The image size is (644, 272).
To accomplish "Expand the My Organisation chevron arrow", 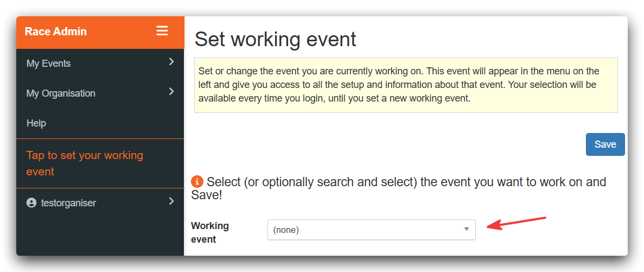I will 171,91.
